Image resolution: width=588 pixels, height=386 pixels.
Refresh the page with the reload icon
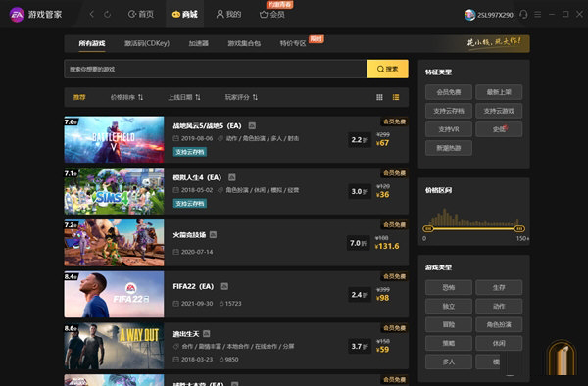pyautogui.click(x=107, y=15)
